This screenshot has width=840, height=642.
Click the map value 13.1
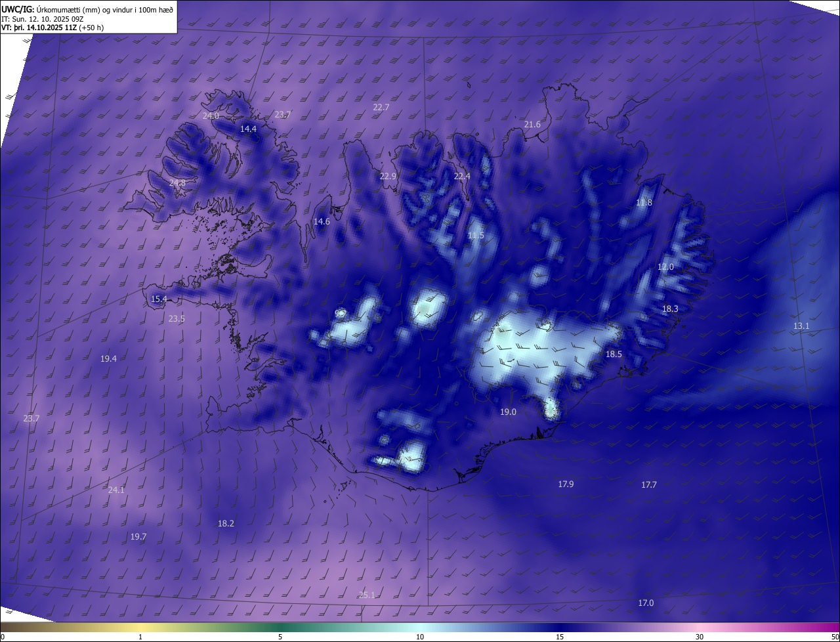pos(801,326)
